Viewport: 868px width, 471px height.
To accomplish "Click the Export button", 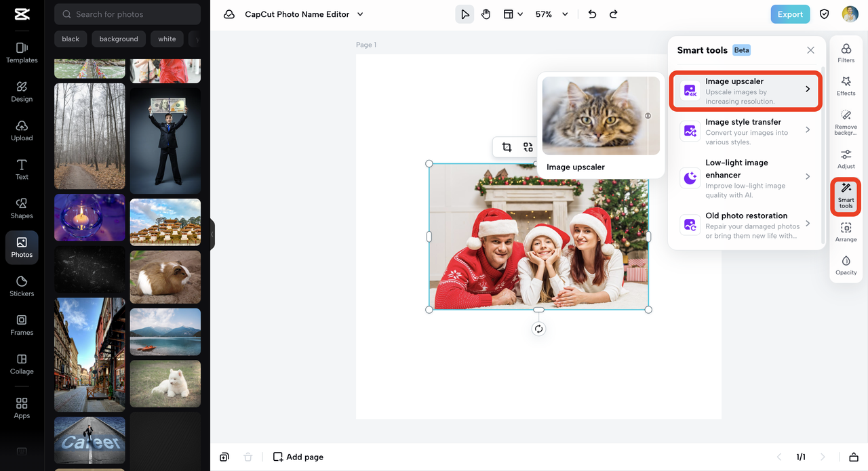I will click(790, 14).
